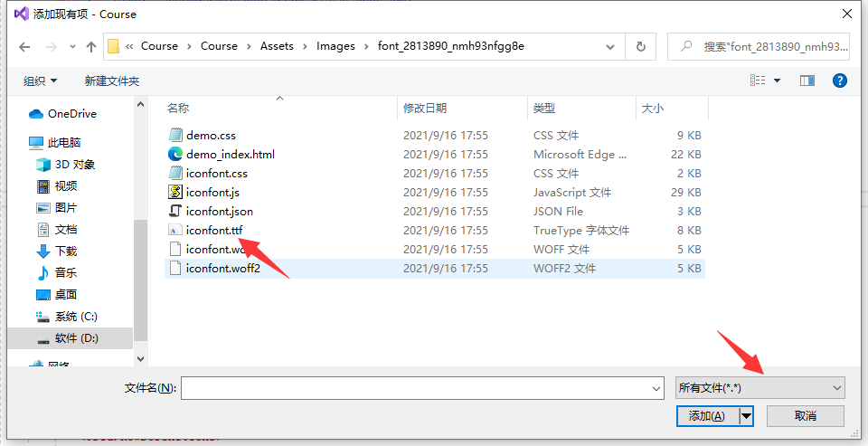868x446 pixels.
Task: Select the demo.css file
Action: (211, 135)
